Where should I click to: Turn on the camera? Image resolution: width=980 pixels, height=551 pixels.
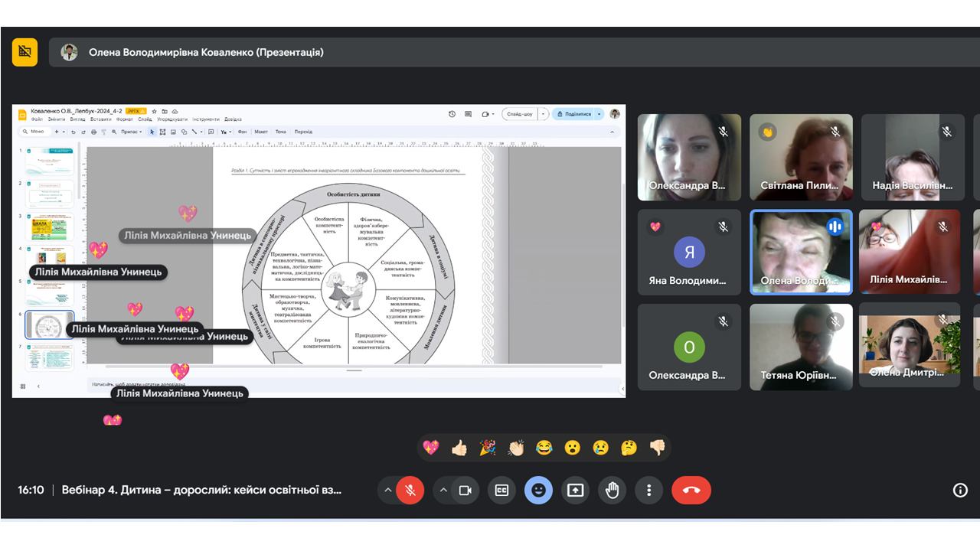465,491
